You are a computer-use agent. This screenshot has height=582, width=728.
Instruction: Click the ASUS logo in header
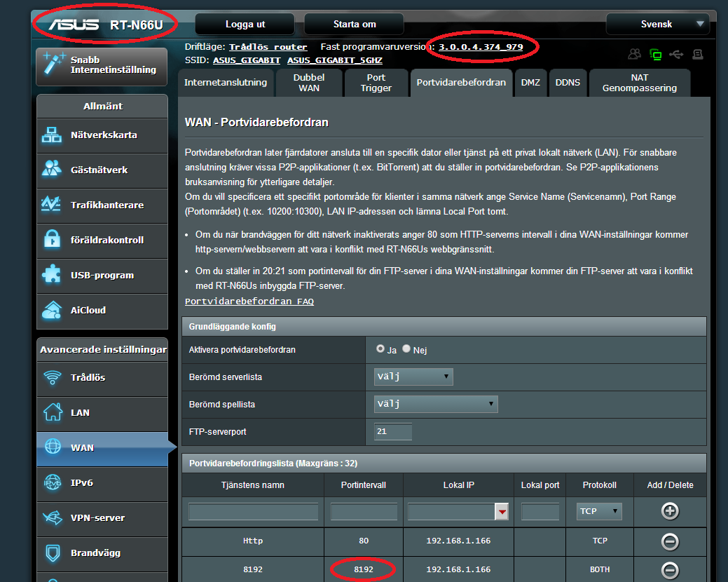pos(74,25)
